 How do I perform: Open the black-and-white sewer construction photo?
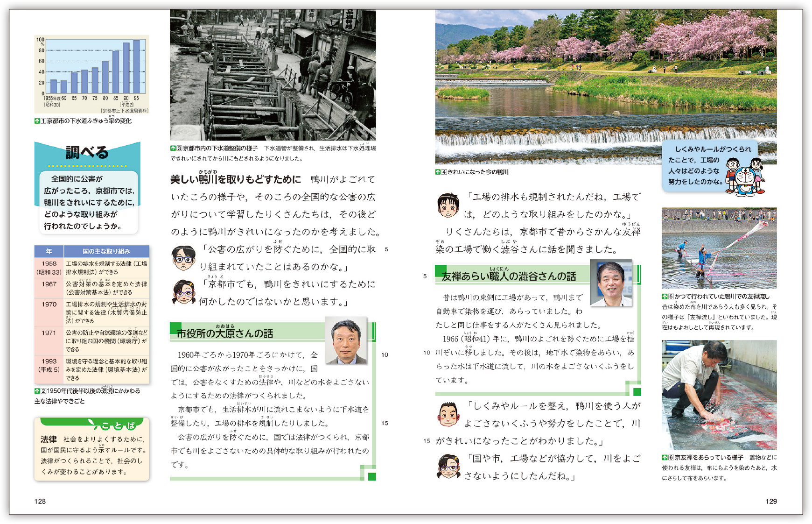point(273,75)
